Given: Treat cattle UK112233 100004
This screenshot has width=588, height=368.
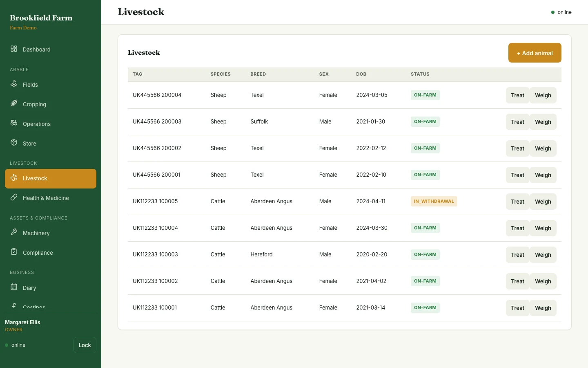Looking at the screenshot, I should coord(517,228).
